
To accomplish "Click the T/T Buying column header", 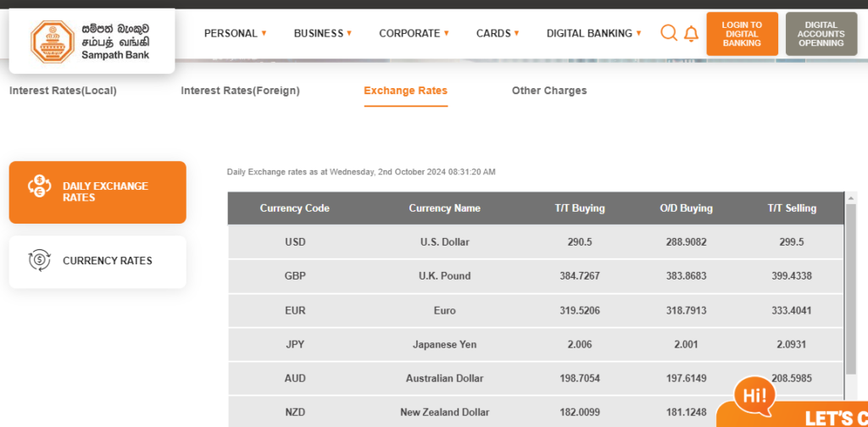I will [x=580, y=208].
